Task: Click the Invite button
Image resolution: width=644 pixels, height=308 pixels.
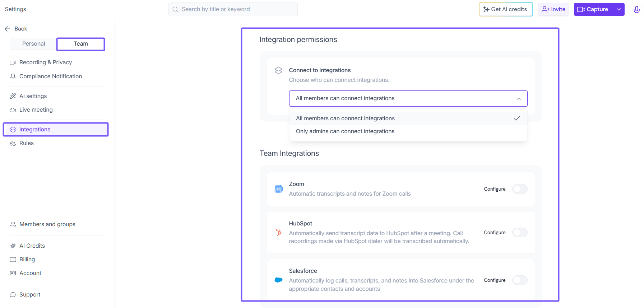Action: [553, 9]
